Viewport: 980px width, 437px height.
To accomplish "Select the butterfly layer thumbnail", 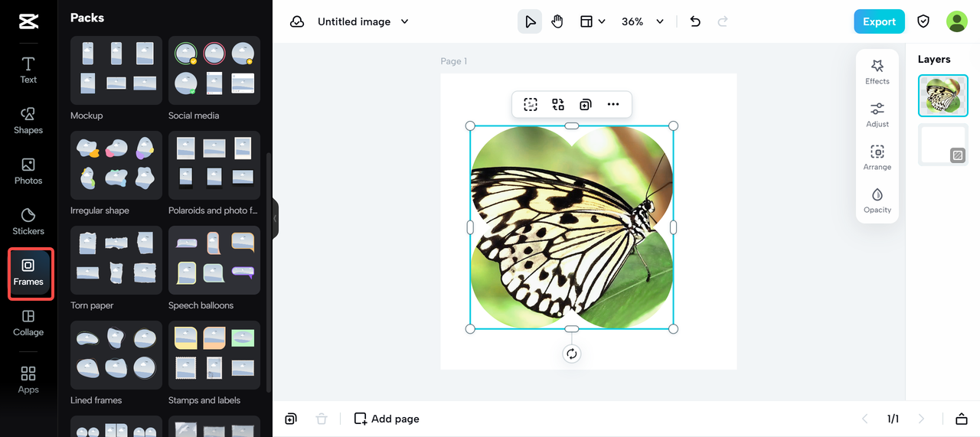I will point(943,96).
